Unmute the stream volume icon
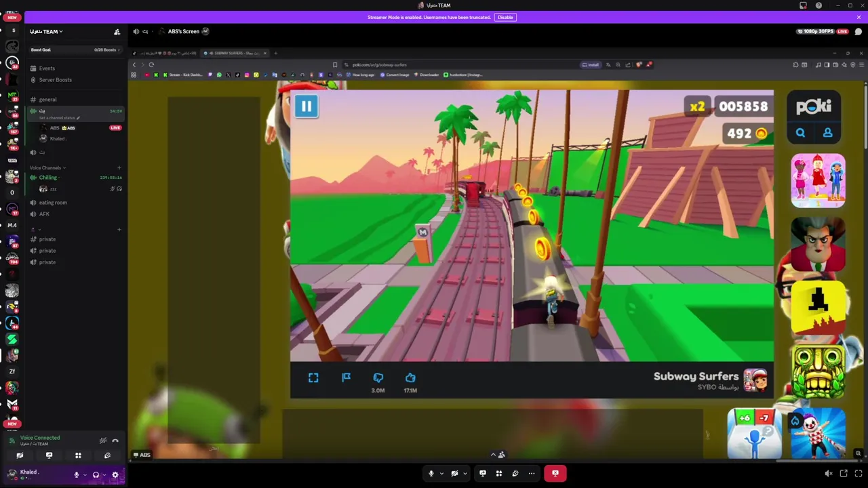The image size is (868, 488). pyautogui.click(x=828, y=474)
